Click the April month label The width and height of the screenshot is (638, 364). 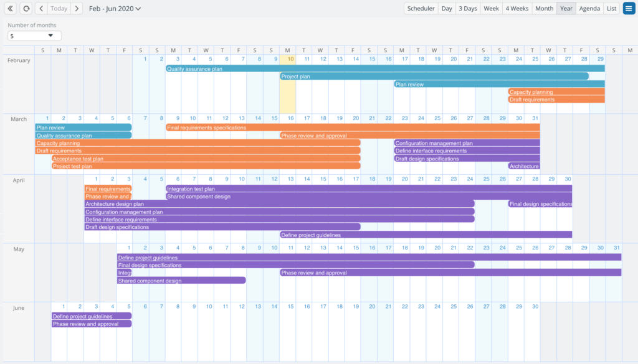19,180
